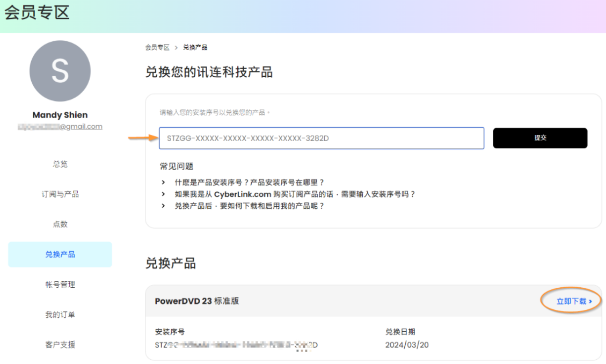
Task: Open 帐号管理 in the sidebar
Action: (60, 285)
